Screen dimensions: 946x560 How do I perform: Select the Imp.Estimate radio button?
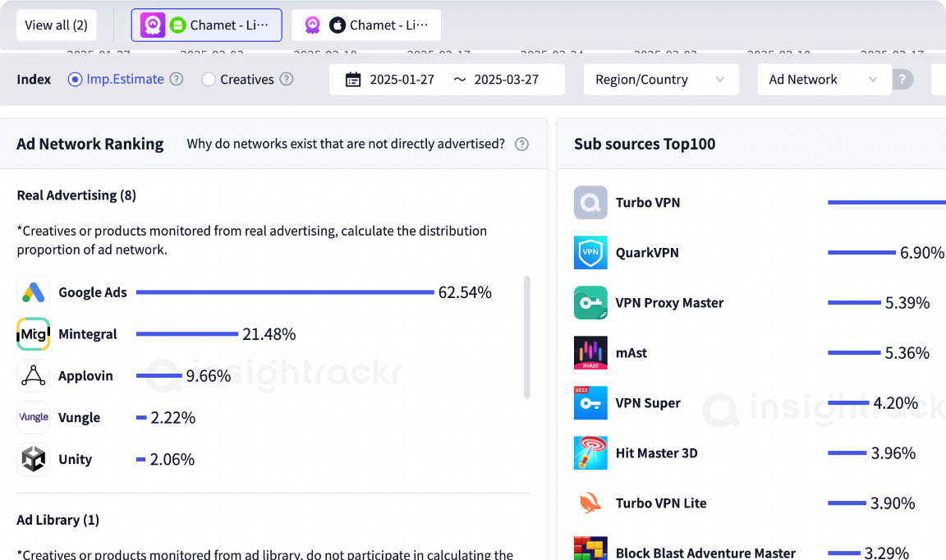coord(76,80)
